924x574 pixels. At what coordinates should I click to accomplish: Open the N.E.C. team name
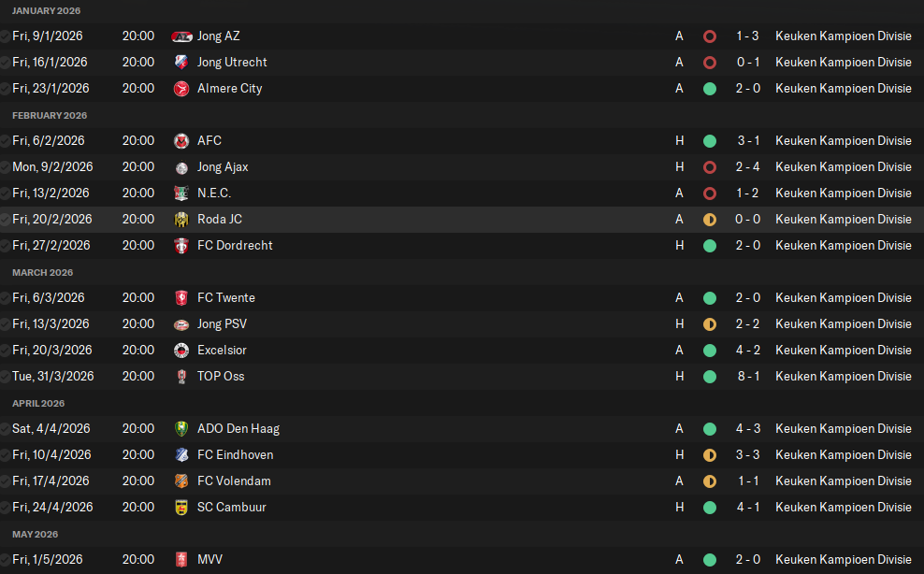214,194
